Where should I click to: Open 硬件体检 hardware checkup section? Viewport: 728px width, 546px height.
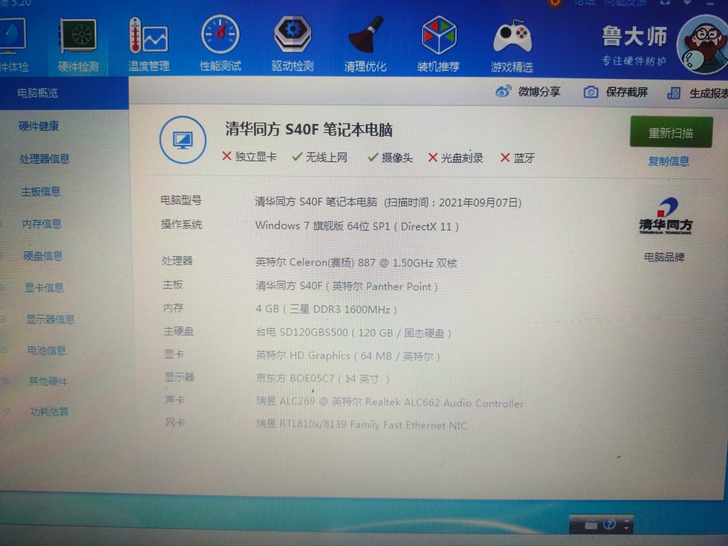tap(13, 46)
